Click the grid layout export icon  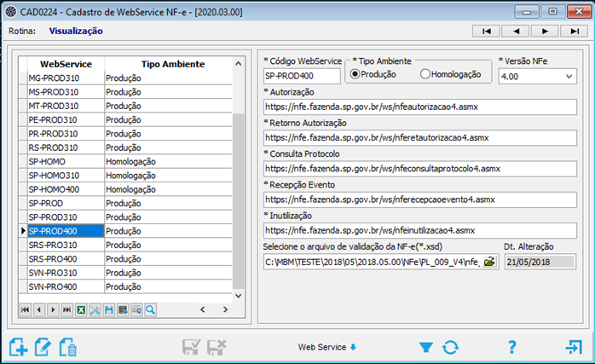(123, 309)
